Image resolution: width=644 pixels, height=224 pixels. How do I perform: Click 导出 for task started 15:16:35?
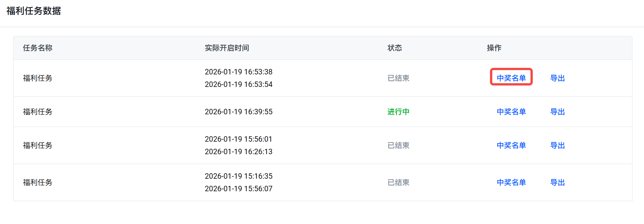pyautogui.click(x=557, y=182)
